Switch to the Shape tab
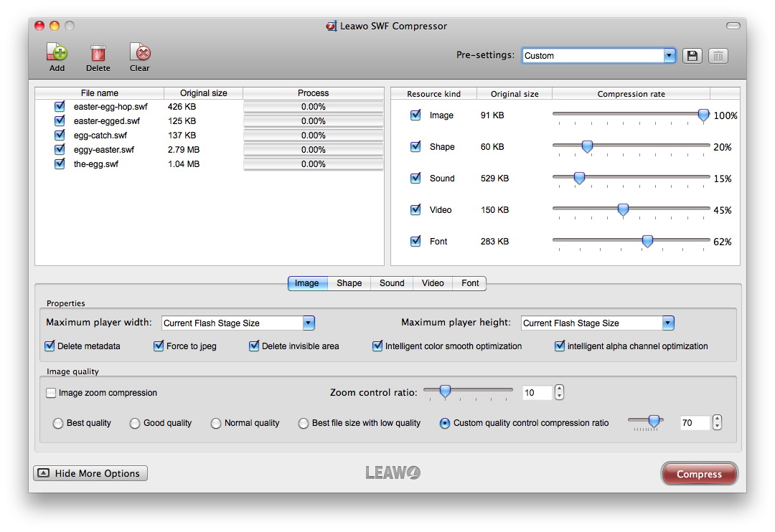 (349, 283)
